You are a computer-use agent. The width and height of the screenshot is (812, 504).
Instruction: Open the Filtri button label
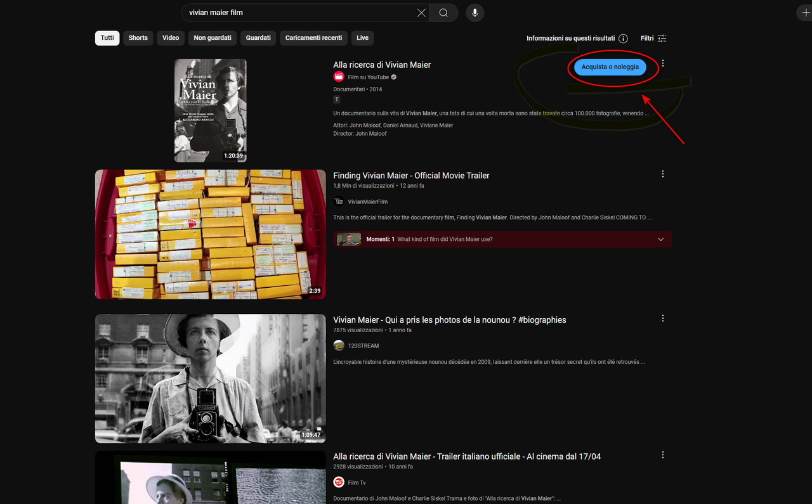(647, 38)
